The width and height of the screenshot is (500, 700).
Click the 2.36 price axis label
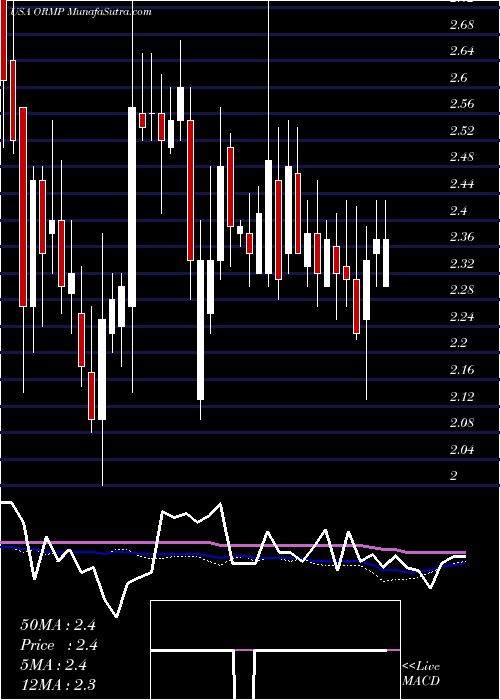click(x=462, y=238)
